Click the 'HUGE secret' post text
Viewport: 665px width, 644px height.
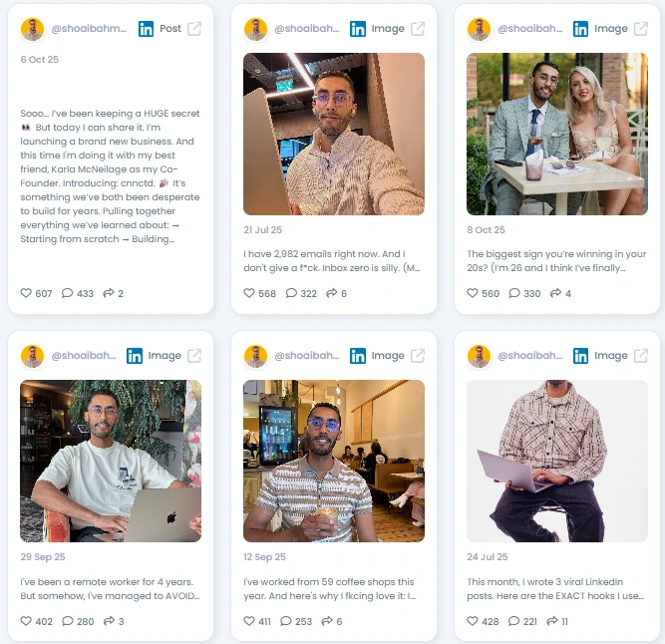click(x=110, y=175)
